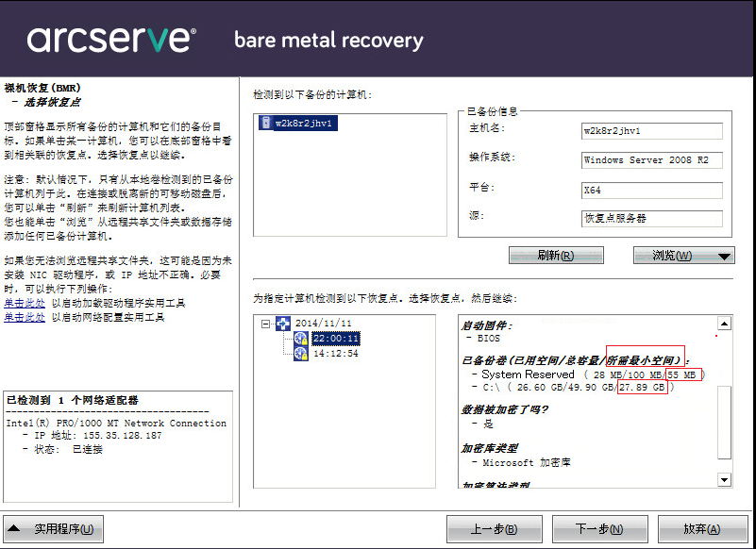Click the 下一步(N) button
The image size is (756, 549).
(599, 529)
